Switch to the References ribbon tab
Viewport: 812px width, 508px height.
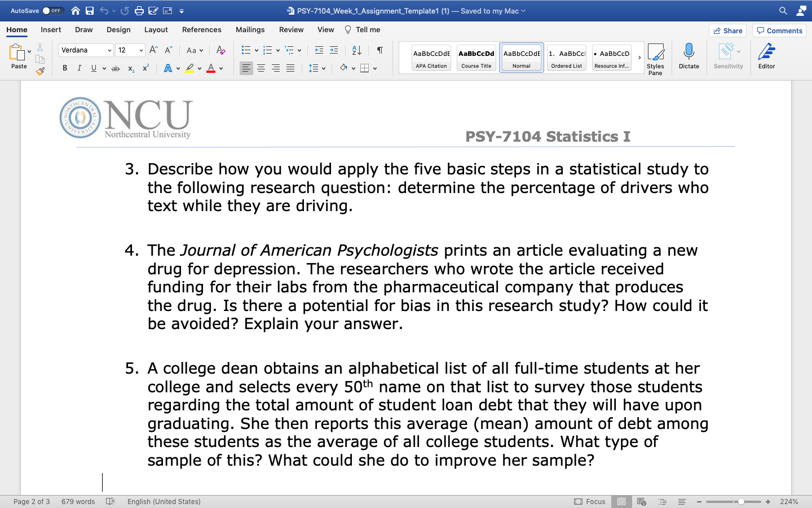point(201,29)
